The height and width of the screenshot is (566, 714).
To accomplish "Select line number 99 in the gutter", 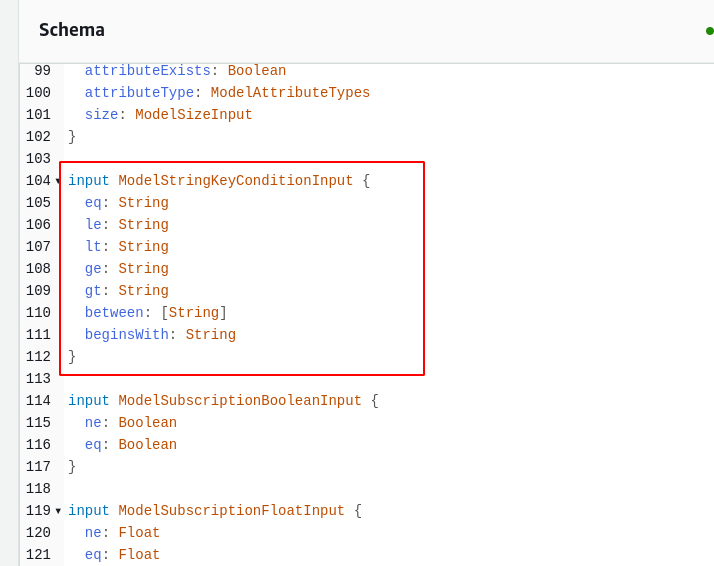I will (x=42, y=71).
